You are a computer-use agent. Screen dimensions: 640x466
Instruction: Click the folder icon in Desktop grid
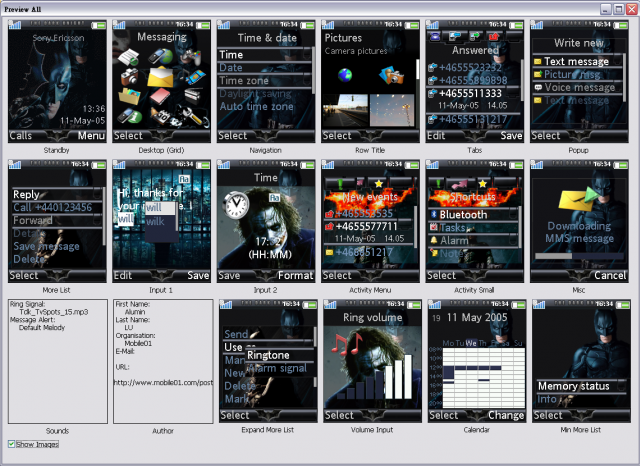coord(129,97)
